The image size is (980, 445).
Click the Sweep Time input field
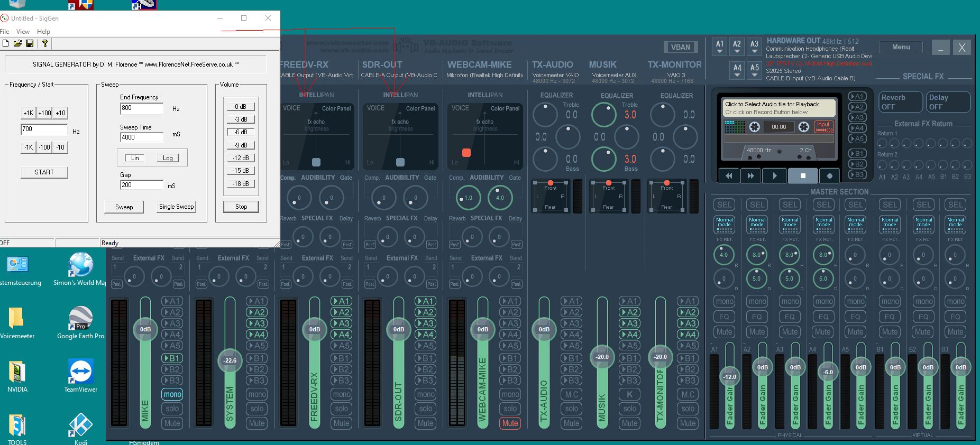click(x=142, y=137)
